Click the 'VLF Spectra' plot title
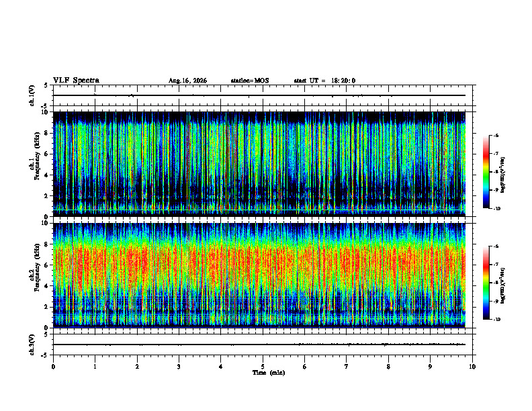Viewport: 532px width, 411px height. tap(76, 81)
